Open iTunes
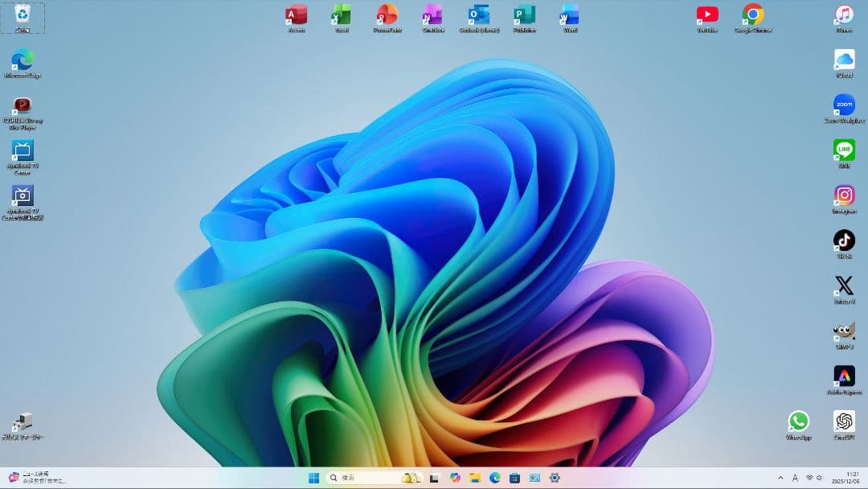Image resolution: width=868 pixels, height=489 pixels. pyautogui.click(x=844, y=14)
